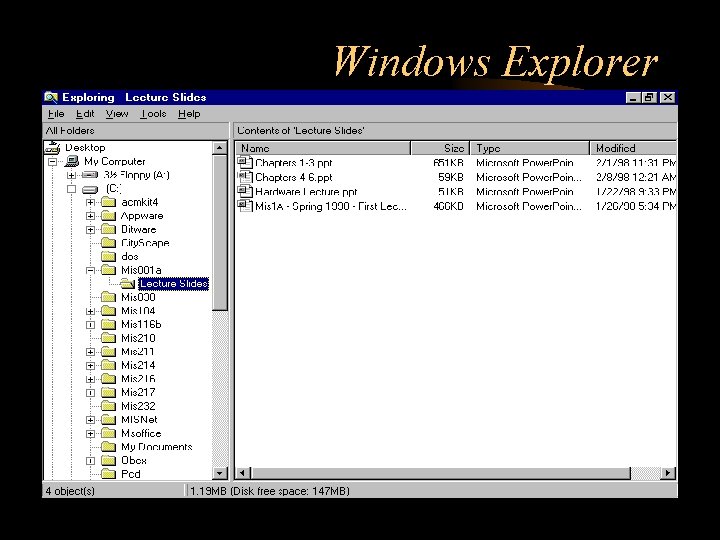720x540 pixels.
Task: Collapse the Mis001a folder node
Action: [90, 270]
